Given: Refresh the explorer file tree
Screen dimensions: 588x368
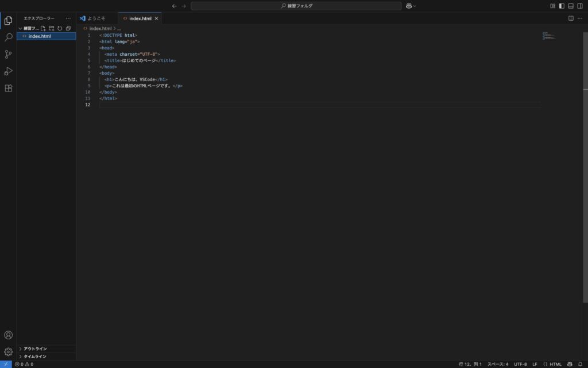Looking at the screenshot, I should point(60,29).
